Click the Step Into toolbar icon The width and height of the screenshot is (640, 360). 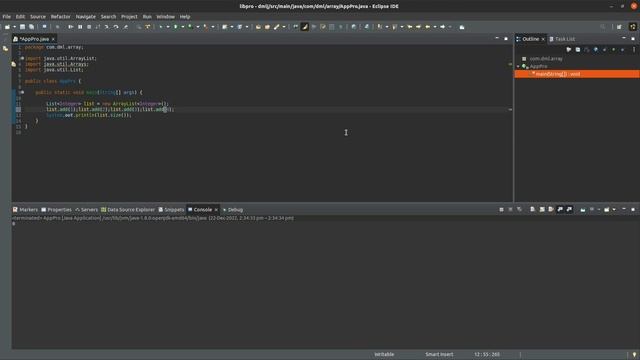point(107,27)
